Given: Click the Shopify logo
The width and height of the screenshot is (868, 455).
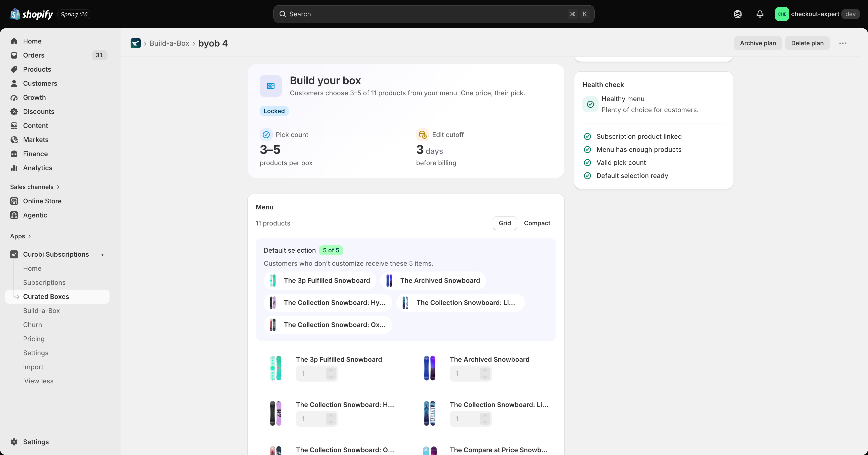Looking at the screenshot, I should [x=32, y=14].
